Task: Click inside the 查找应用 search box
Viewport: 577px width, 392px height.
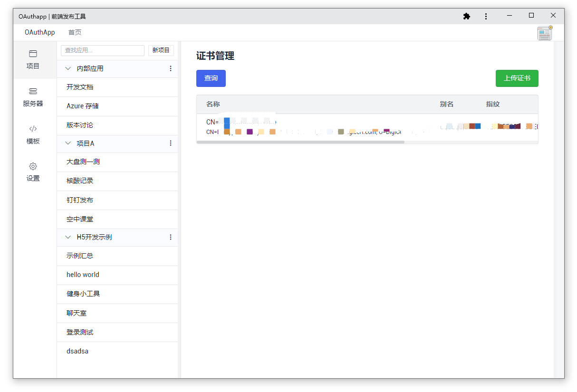Action: pos(102,50)
